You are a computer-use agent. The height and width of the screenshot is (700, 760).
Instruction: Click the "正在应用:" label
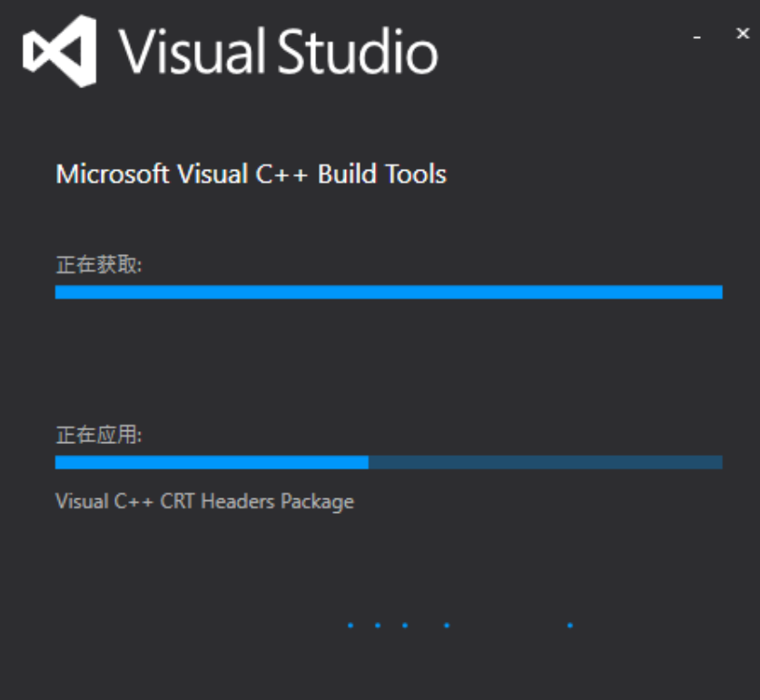tap(99, 435)
